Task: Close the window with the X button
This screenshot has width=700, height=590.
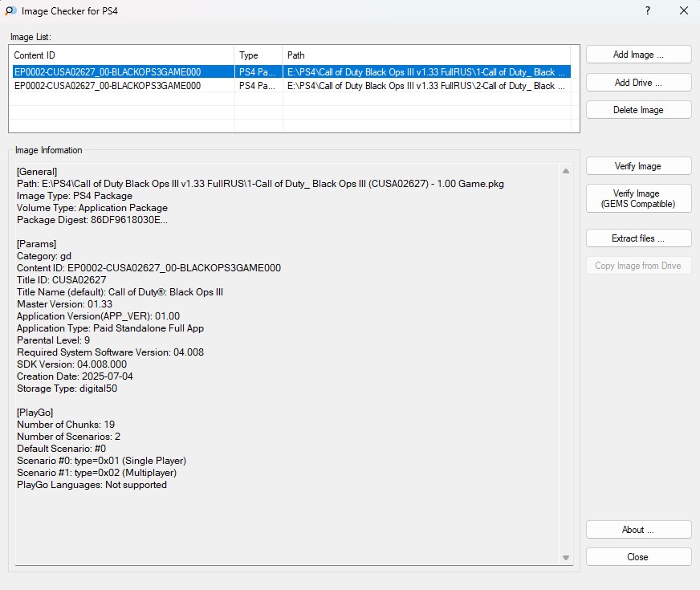Action: [683, 10]
